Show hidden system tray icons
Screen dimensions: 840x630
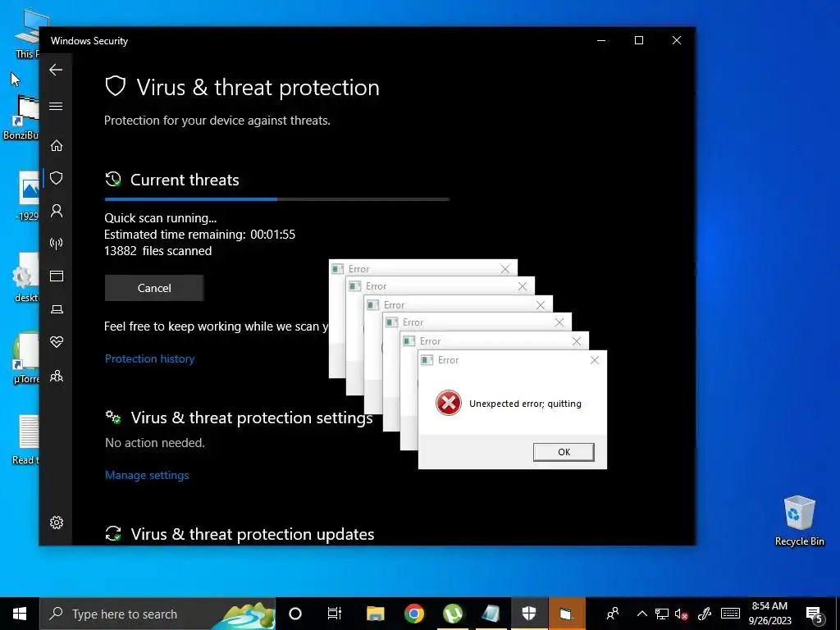[x=641, y=614]
